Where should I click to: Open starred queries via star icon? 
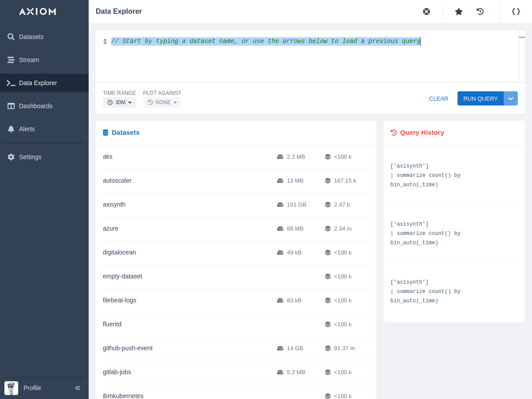tap(459, 12)
